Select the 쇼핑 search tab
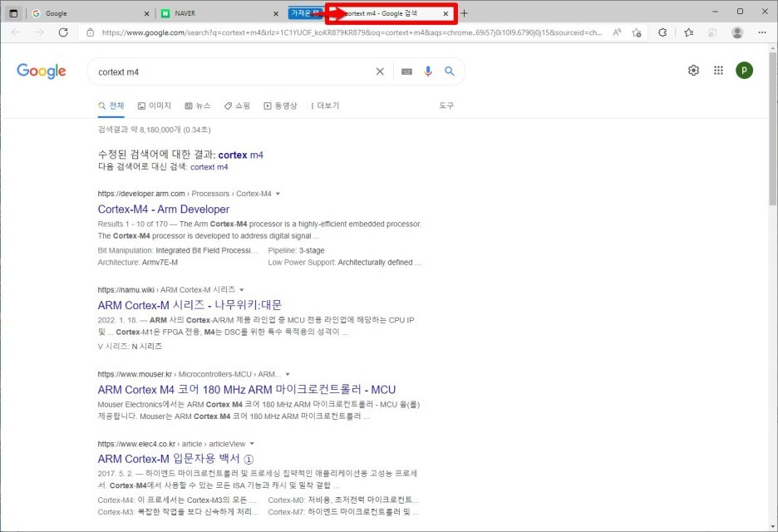The image size is (778, 532). point(237,106)
